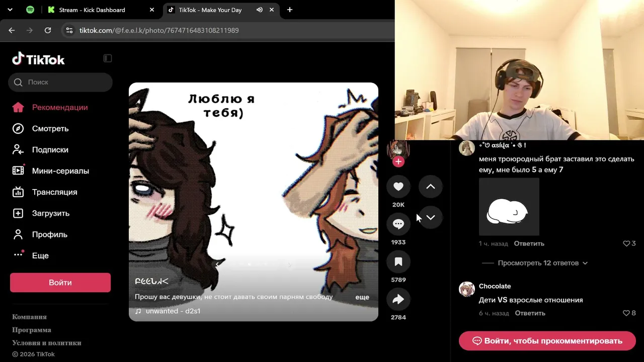This screenshot has width=644, height=362.
Task: Click the TikTok logo
Action: click(x=39, y=59)
